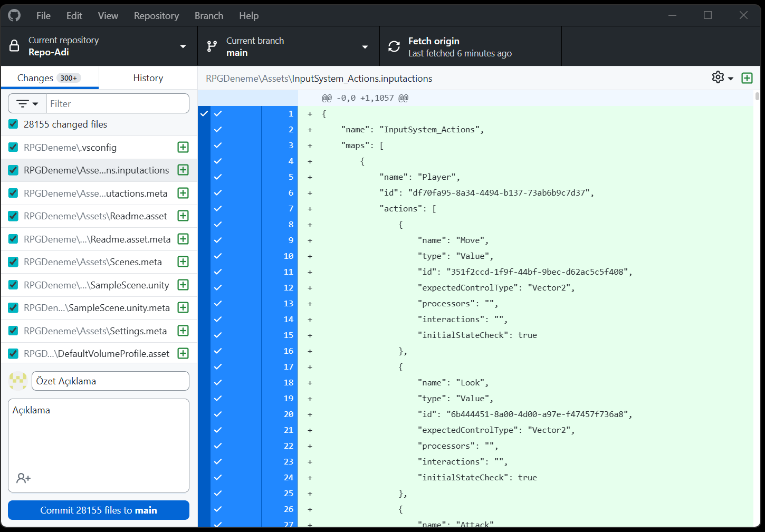The width and height of the screenshot is (765, 532).
Task: Click the add co-authors icon
Action: pyautogui.click(x=23, y=478)
